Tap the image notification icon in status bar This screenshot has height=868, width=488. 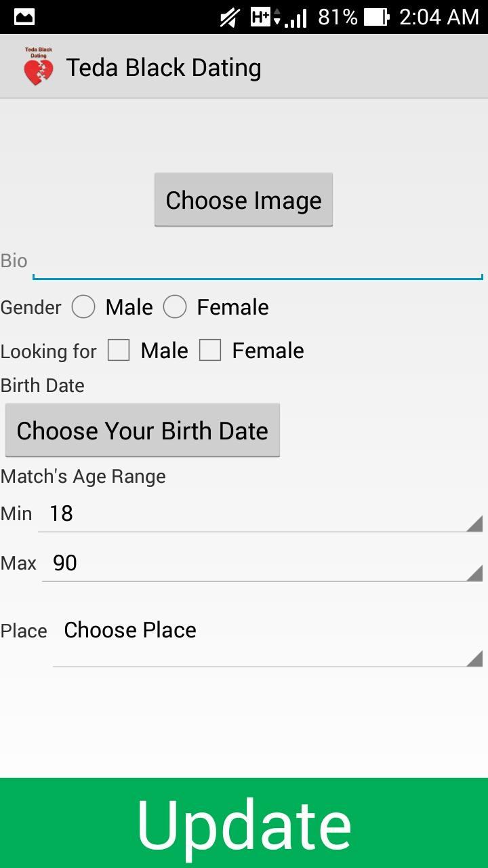pos(24,17)
